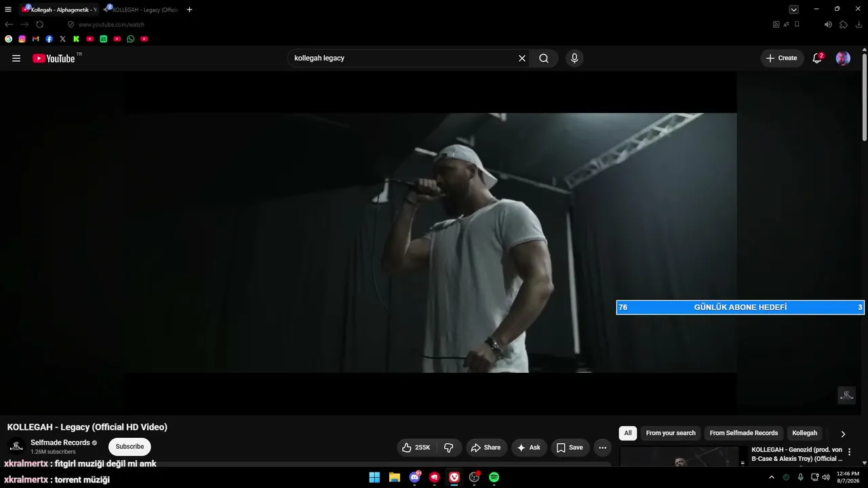Open the Windows Start menu
The image size is (868, 488).
(374, 477)
